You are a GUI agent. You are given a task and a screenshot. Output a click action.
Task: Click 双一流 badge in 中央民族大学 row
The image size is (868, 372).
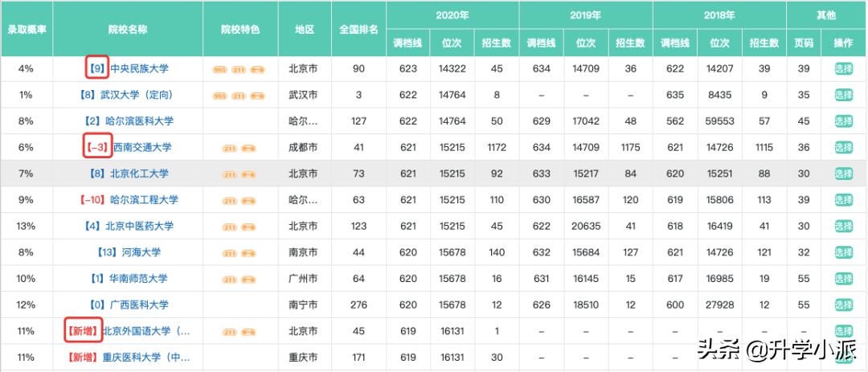pos(257,71)
